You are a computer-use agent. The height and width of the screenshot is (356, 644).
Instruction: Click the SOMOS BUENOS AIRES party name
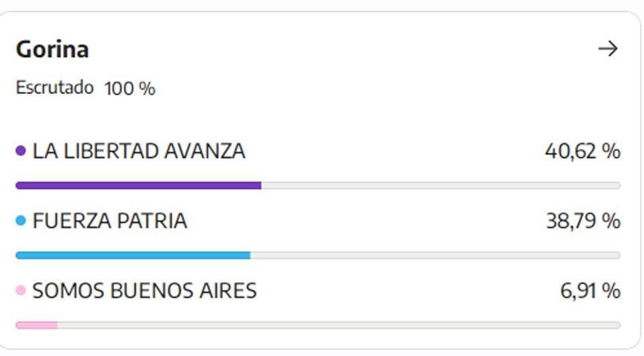145,291
